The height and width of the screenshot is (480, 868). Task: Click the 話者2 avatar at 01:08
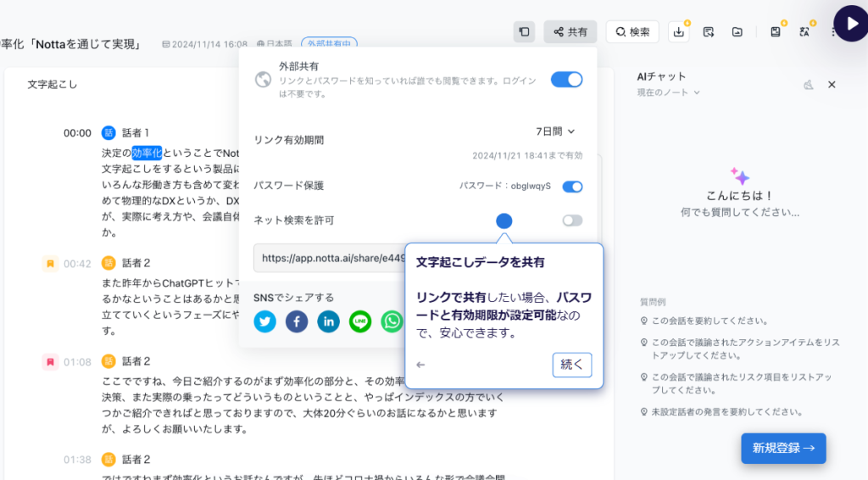point(108,361)
